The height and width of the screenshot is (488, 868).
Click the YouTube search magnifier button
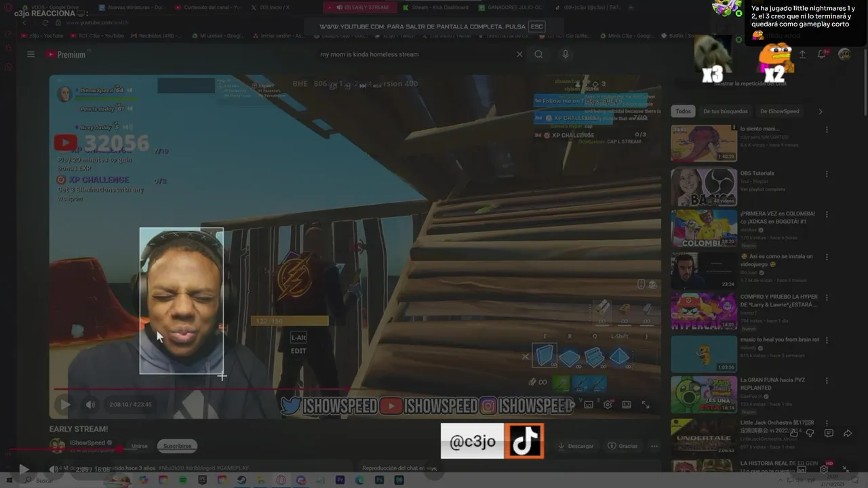pyautogui.click(x=538, y=54)
